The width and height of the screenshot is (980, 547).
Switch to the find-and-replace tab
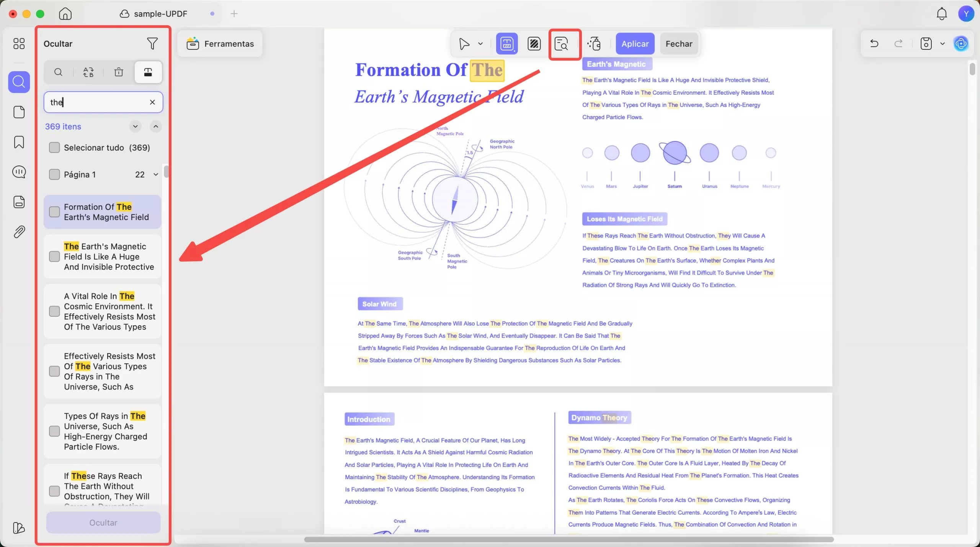click(88, 72)
